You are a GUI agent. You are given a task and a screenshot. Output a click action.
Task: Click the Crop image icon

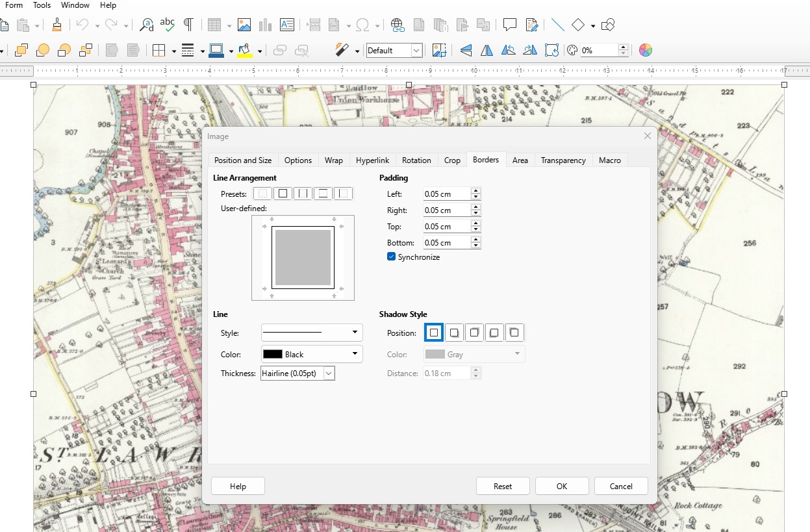point(439,50)
